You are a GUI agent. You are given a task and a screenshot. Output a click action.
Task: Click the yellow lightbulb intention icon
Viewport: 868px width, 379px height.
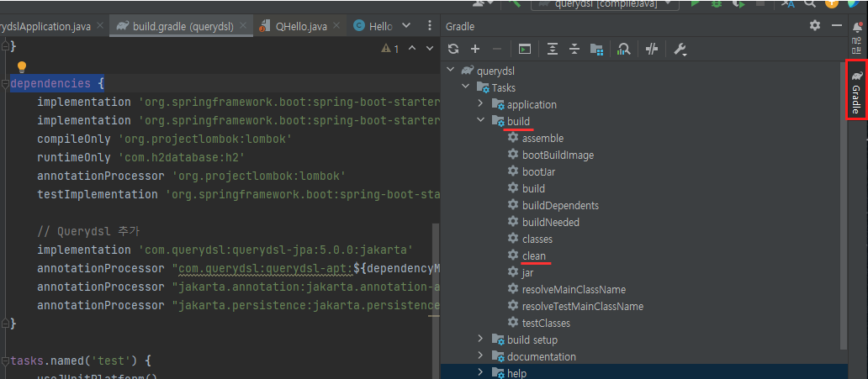point(22,67)
